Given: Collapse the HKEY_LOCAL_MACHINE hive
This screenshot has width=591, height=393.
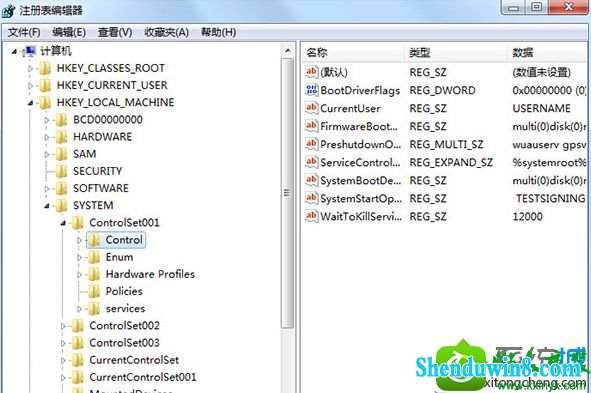Looking at the screenshot, I should pyautogui.click(x=31, y=102).
